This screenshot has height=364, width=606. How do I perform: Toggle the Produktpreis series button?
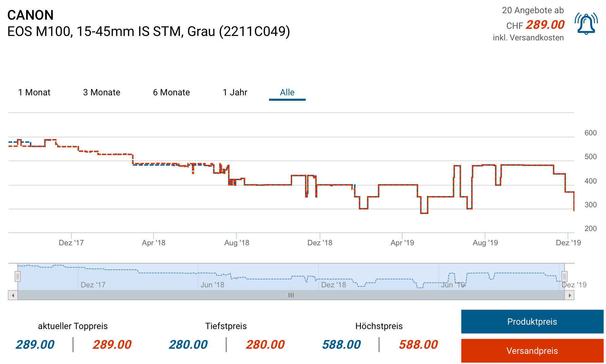[x=532, y=322]
